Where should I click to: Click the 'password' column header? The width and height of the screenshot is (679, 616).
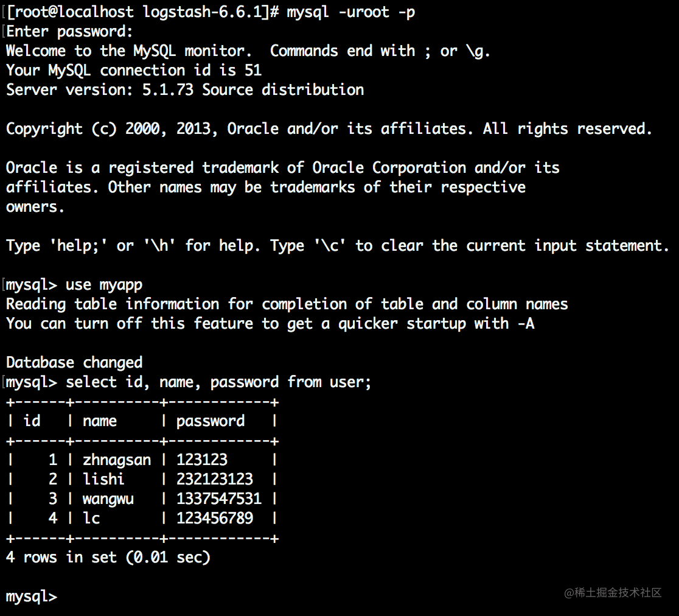(x=211, y=421)
